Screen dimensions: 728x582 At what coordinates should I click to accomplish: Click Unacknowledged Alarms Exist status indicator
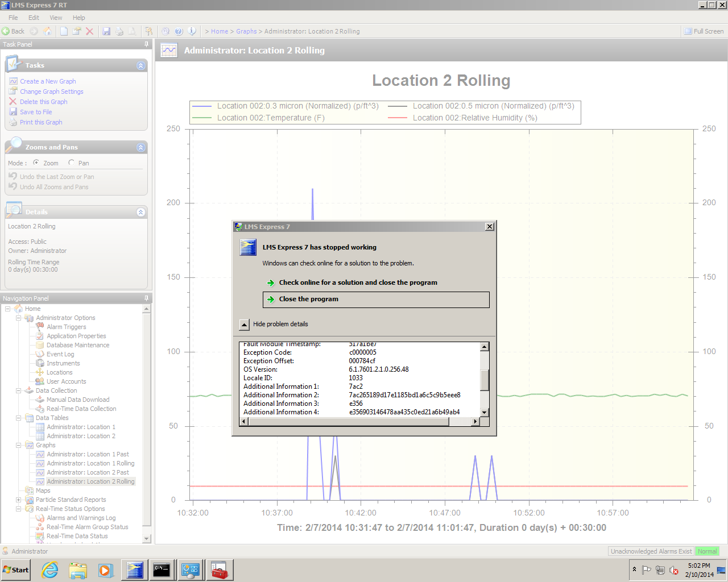point(651,551)
